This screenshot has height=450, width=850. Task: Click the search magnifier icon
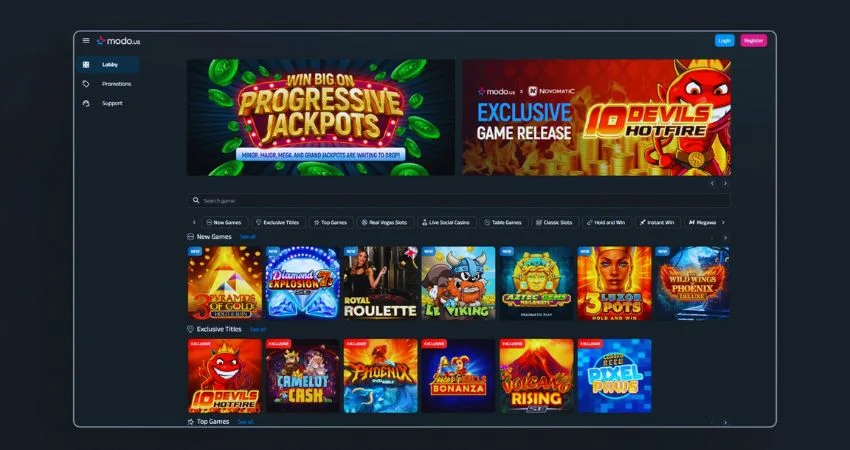(196, 201)
